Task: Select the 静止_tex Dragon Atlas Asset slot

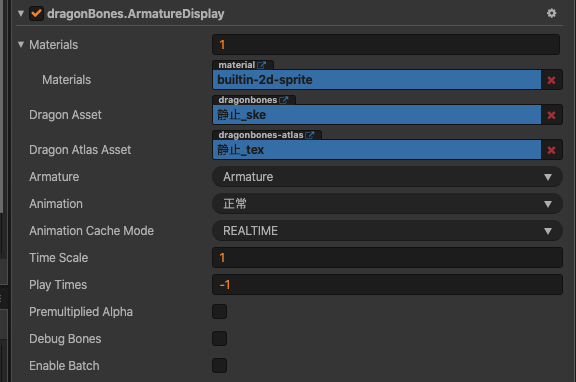Action: coord(377,149)
